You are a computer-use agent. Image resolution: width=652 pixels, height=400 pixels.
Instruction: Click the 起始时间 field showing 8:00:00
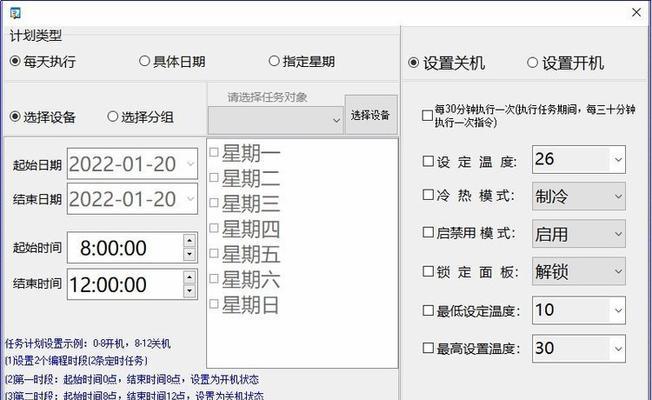coord(132,248)
